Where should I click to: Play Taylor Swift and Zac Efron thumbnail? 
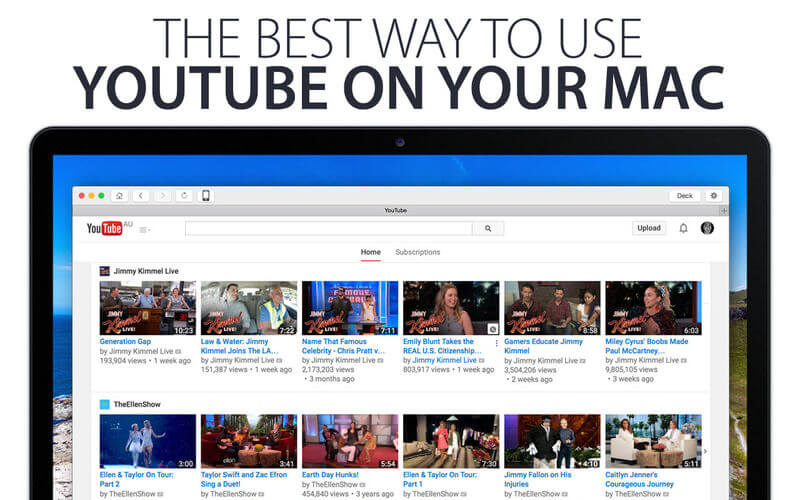tap(248, 441)
